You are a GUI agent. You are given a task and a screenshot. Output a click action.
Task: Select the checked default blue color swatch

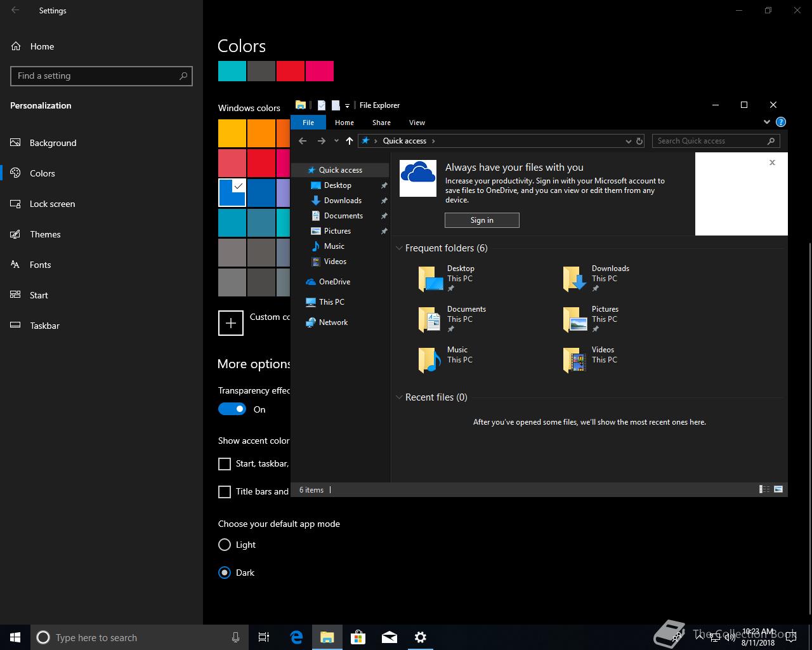[232, 193]
